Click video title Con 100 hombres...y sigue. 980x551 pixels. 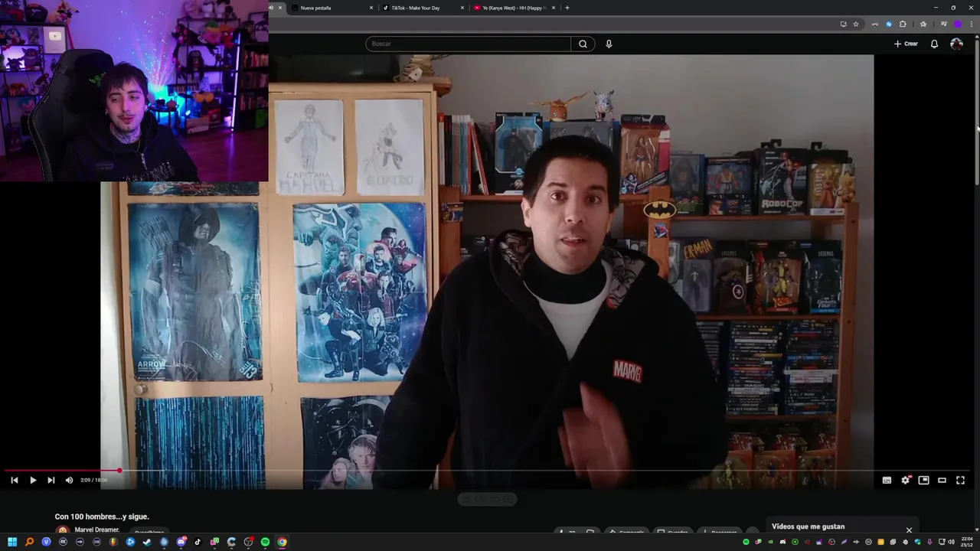[102, 517]
